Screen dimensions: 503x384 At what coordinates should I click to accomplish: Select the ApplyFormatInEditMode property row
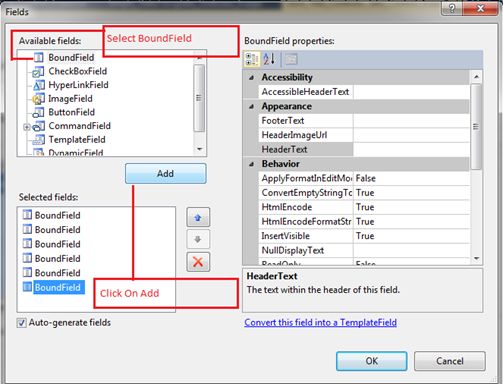pyautogui.click(x=364, y=178)
